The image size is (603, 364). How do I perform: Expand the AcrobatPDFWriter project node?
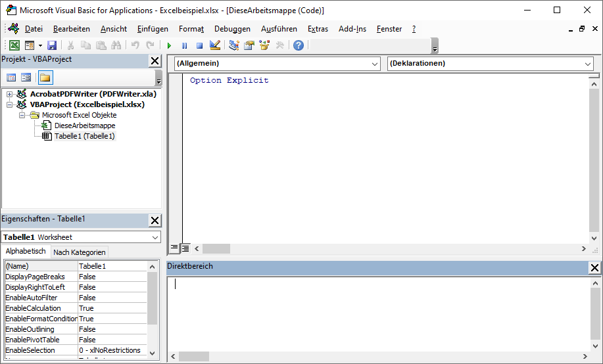pos(10,94)
